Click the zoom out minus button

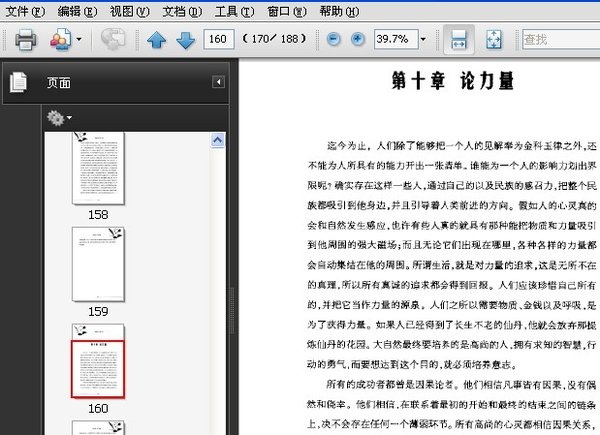tap(335, 39)
